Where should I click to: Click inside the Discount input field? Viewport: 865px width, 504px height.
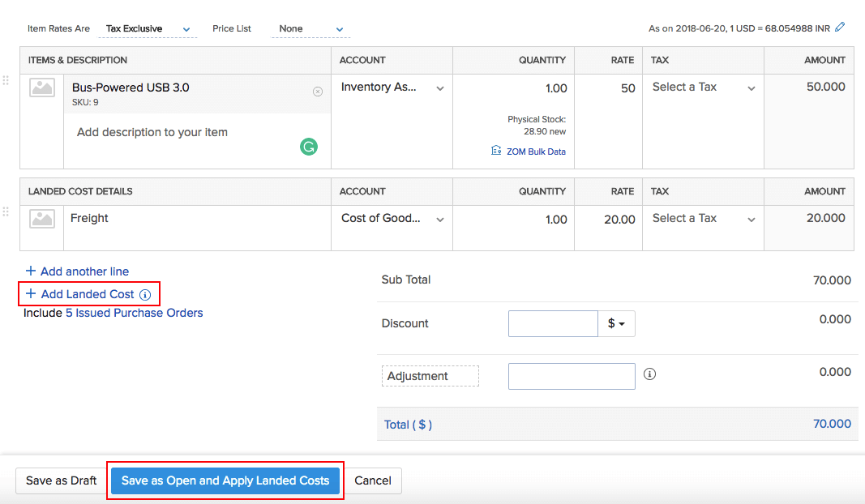click(x=553, y=322)
